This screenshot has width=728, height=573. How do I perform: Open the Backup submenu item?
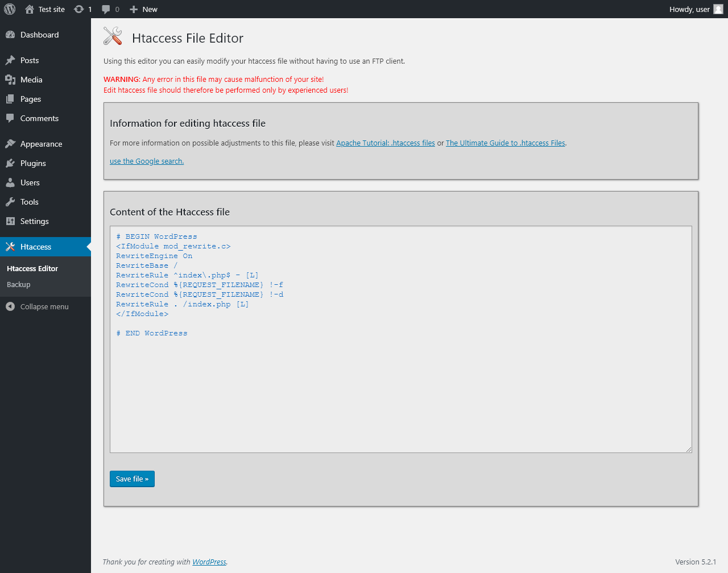point(19,284)
